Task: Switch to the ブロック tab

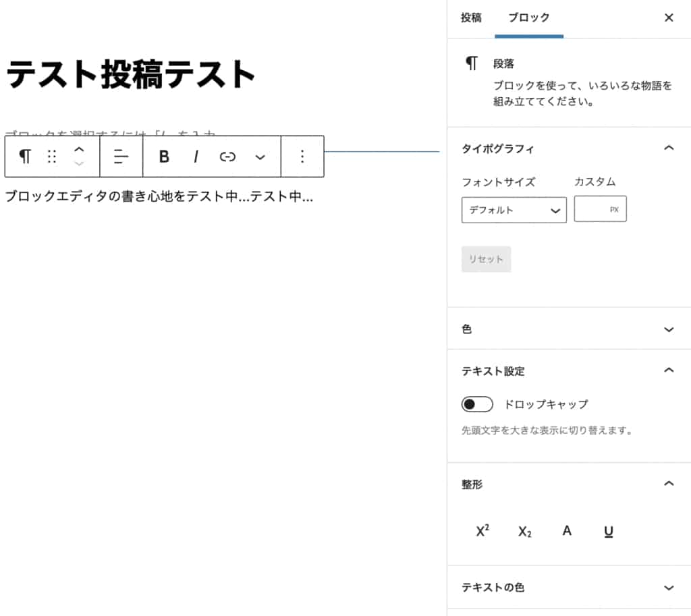Action: tap(529, 18)
